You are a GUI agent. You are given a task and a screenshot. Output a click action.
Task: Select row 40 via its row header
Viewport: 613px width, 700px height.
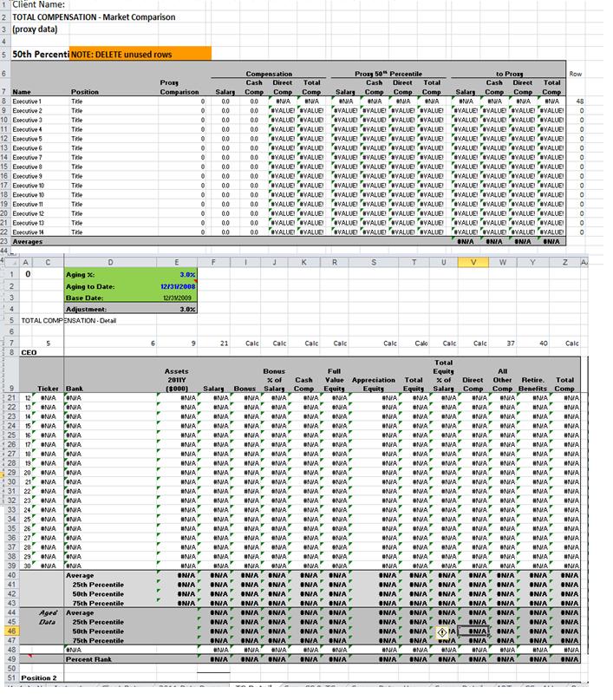11,575
